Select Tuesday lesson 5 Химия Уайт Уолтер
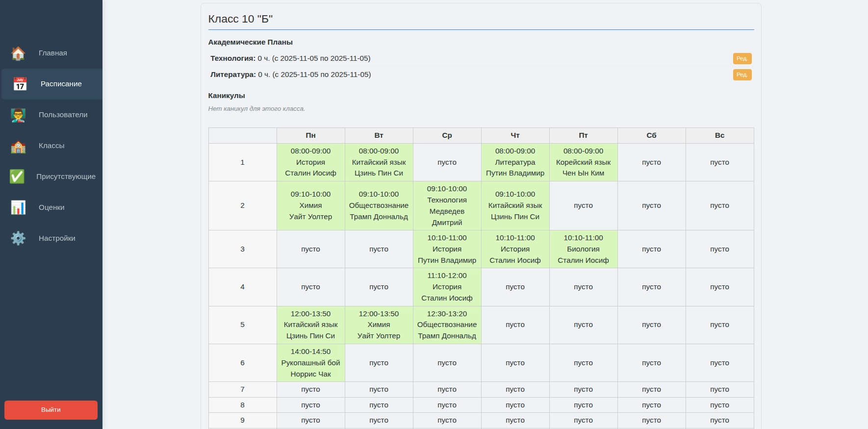This screenshot has height=429, width=868. tap(379, 325)
